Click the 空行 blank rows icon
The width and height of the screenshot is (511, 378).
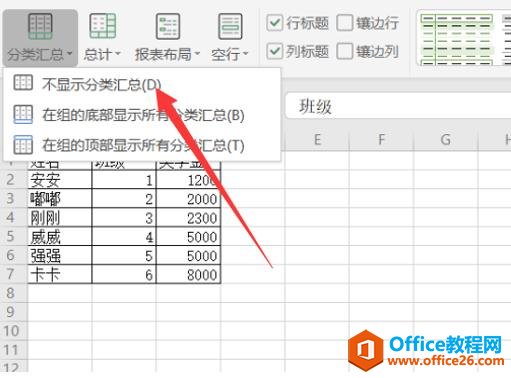(x=230, y=26)
